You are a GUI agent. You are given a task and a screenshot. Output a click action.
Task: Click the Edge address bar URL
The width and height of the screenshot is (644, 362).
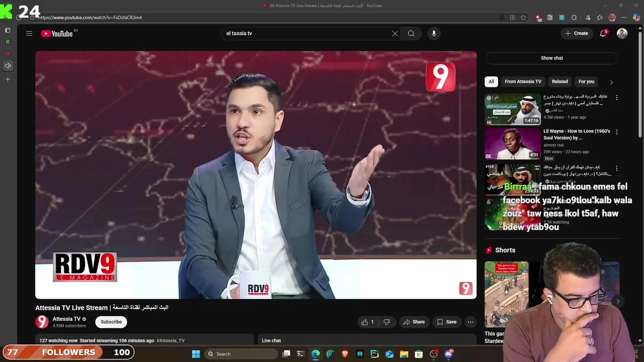tap(90, 18)
